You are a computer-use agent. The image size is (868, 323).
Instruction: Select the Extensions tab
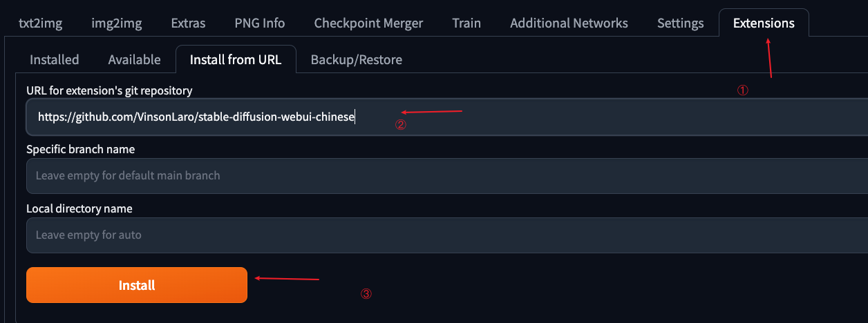pyautogui.click(x=764, y=23)
